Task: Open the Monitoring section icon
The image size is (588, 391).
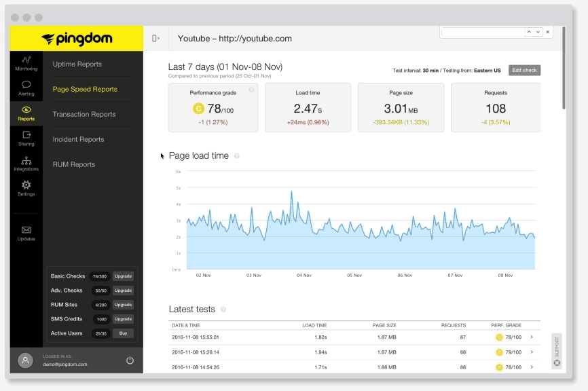Action: (x=26, y=60)
